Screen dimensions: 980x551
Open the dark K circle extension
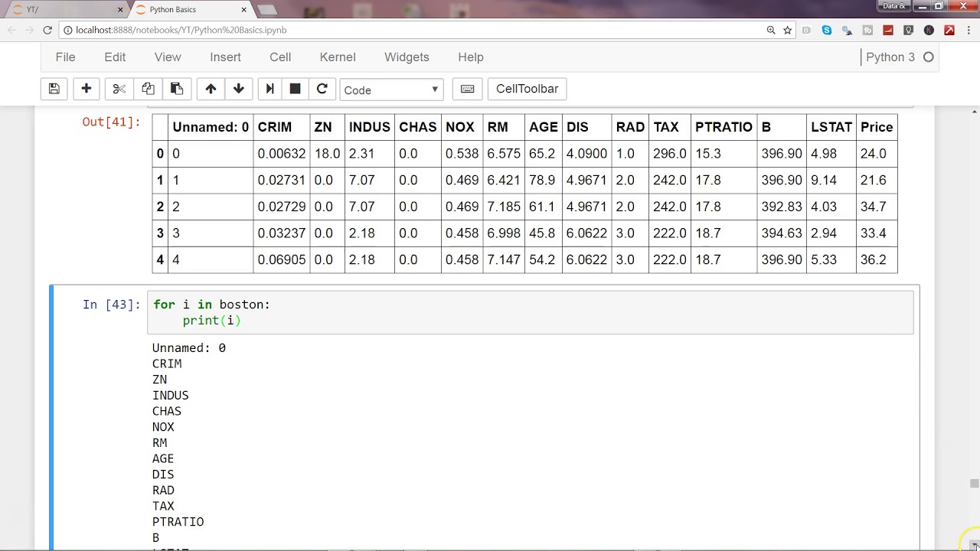coord(929,30)
